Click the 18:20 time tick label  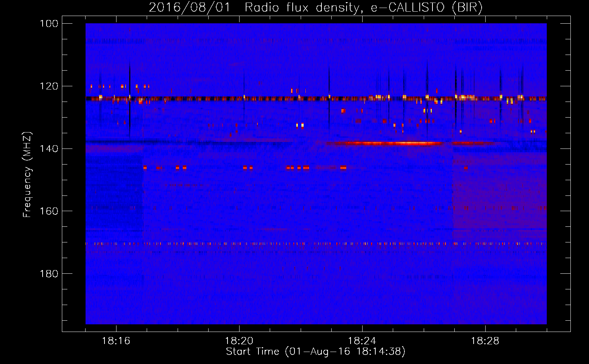[x=239, y=341]
